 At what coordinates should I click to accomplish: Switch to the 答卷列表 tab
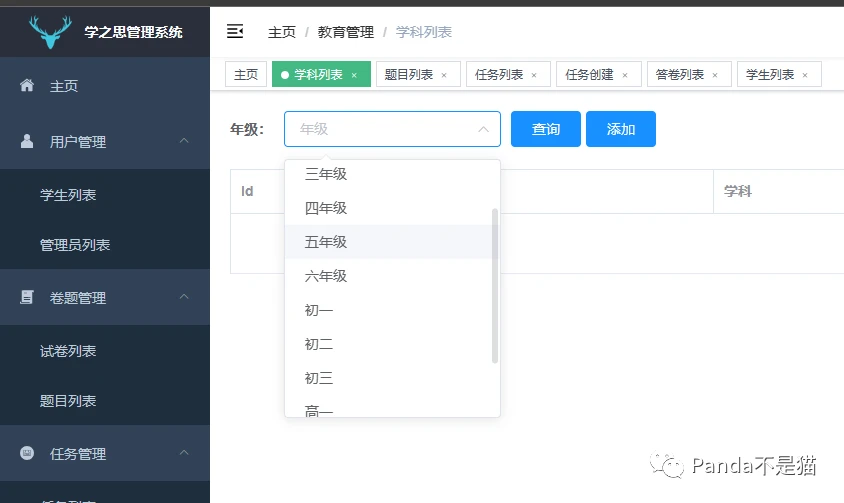click(679, 74)
